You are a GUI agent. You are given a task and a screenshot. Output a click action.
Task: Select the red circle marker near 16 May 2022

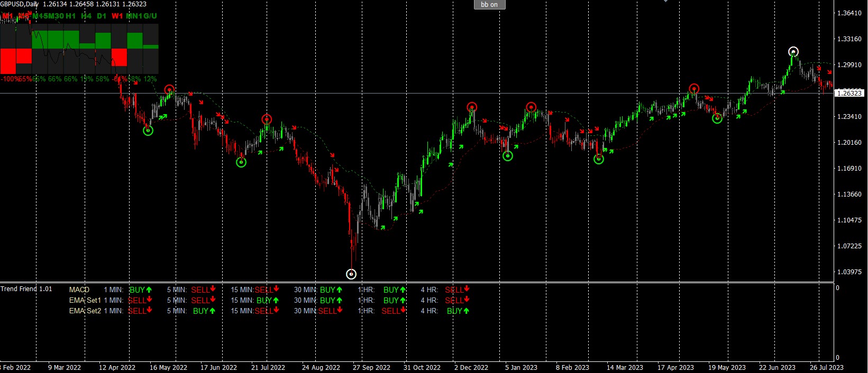[x=169, y=89]
